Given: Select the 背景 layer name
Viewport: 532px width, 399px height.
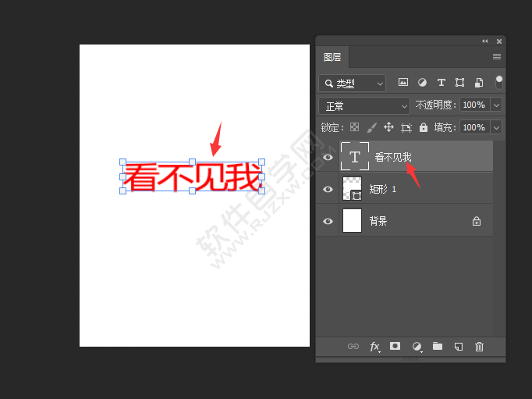Looking at the screenshot, I should click(378, 222).
